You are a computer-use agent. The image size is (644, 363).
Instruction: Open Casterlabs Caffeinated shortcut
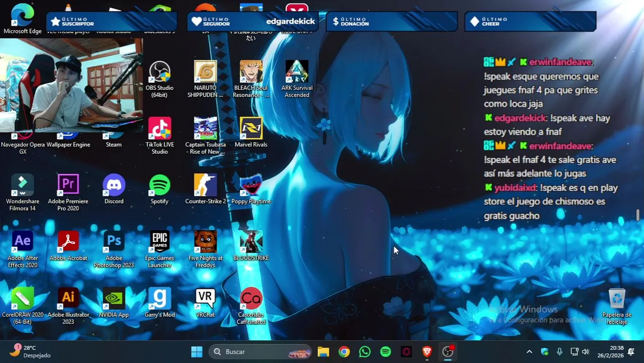coord(251,307)
